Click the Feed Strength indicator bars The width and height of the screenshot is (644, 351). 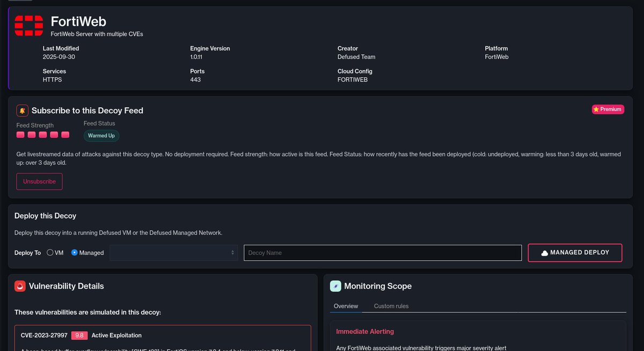pyautogui.click(x=43, y=135)
